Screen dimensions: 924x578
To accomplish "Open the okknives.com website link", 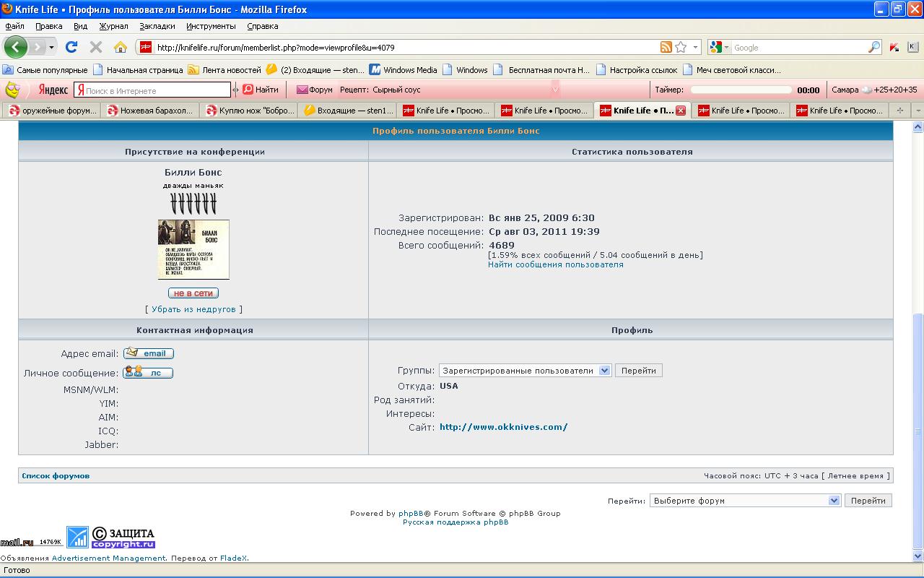I will point(503,427).
